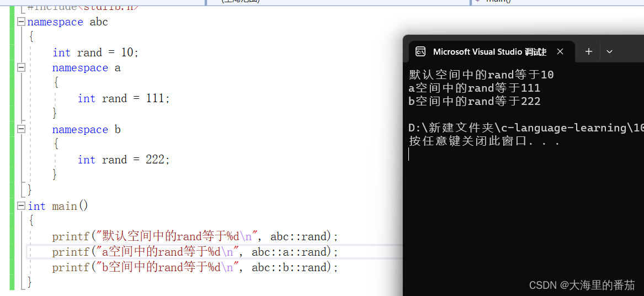Image resolution: width=644 pixels, height=296 pixels.
Task: Click console message '按任意键关闭此窗口. . .'
Action: click(x=485, y=141)
